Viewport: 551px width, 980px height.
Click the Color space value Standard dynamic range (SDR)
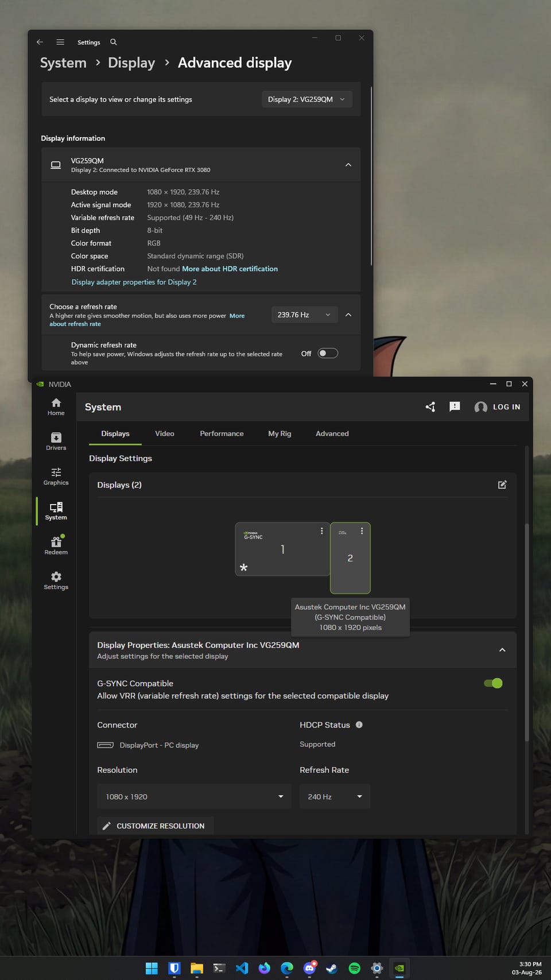coord(195,256)
